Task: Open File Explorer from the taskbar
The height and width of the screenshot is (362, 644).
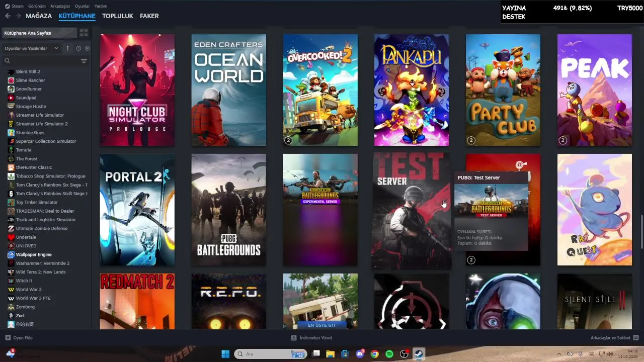Action: (x=330, y=354)
